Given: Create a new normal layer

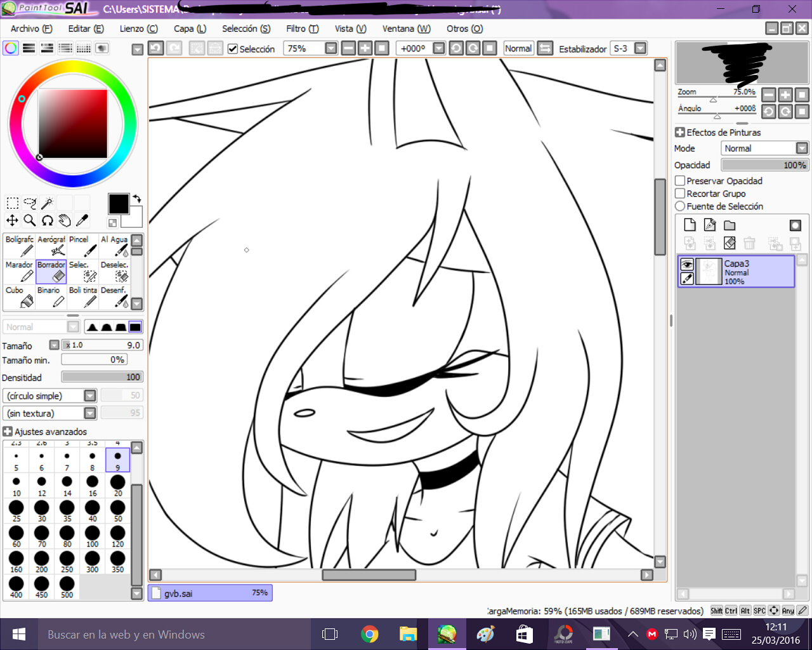Looking at the screenshot, I should click(690, 225).
